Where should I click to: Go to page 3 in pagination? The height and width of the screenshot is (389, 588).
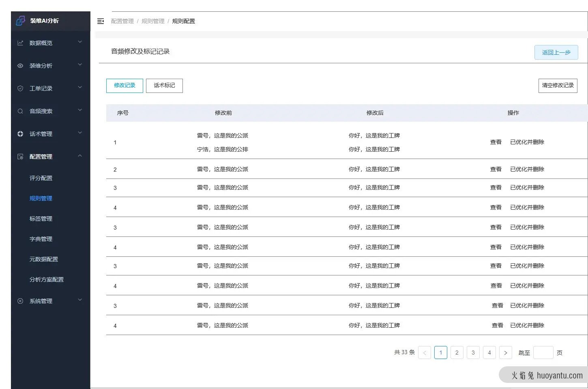(473, 352)
